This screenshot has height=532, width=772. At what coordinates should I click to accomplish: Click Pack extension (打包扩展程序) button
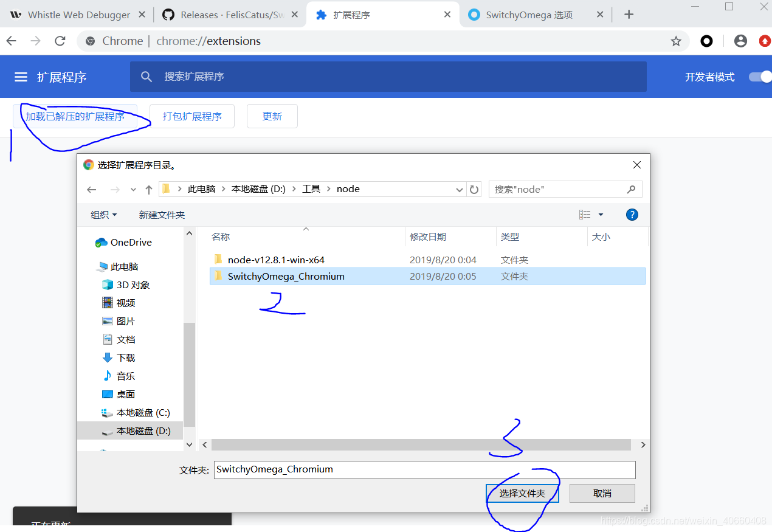pos(192,116)
